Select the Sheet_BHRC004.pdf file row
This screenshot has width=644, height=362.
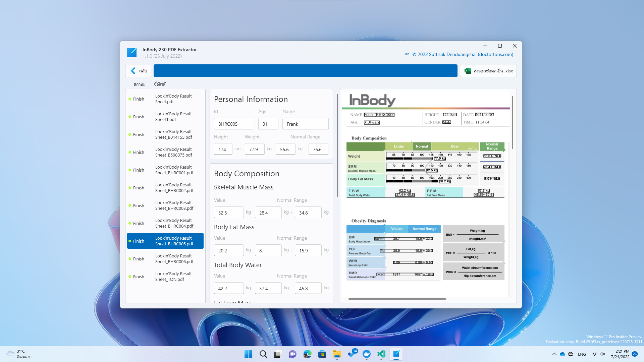coord(165,223)
